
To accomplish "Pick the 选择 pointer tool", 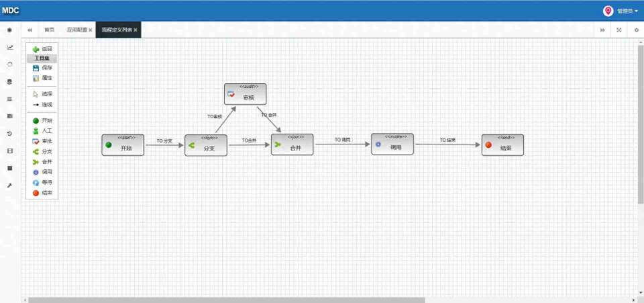I will 42,94.
